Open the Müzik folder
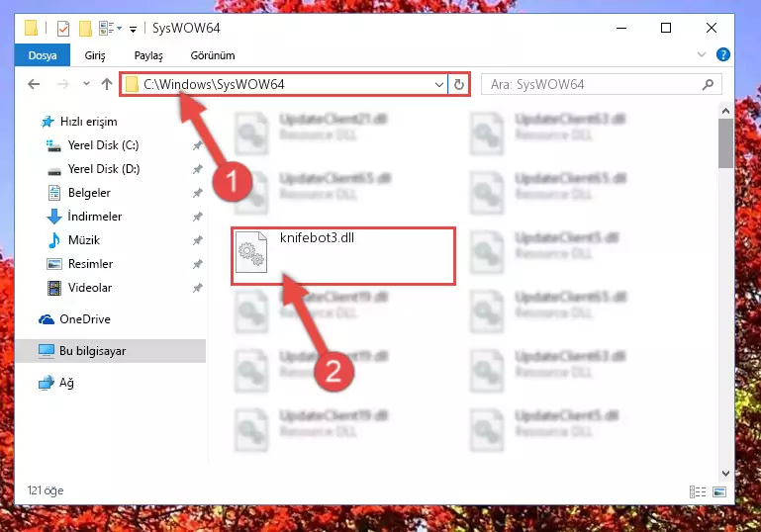This screenshot has height=532, width=761. 84,240
